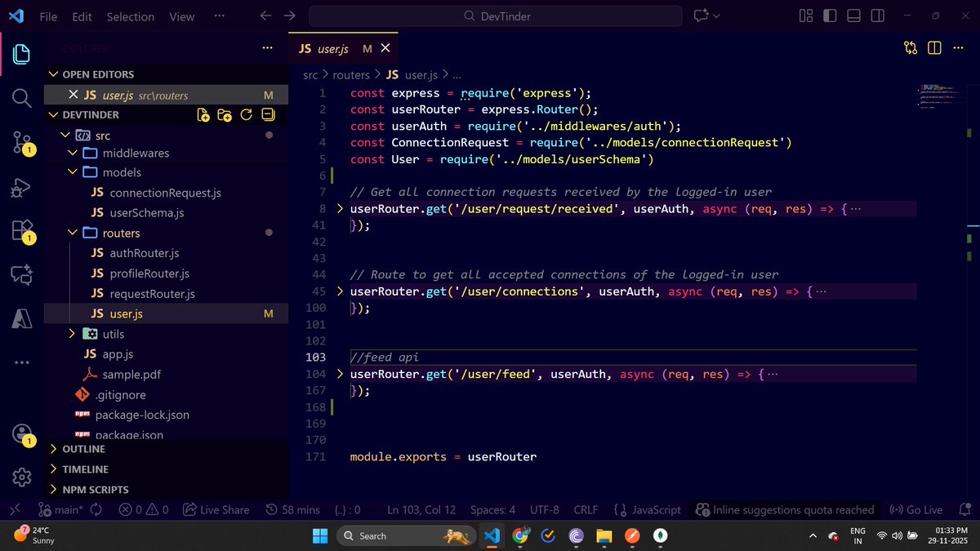Open authRouter.js file

[145, 253]
